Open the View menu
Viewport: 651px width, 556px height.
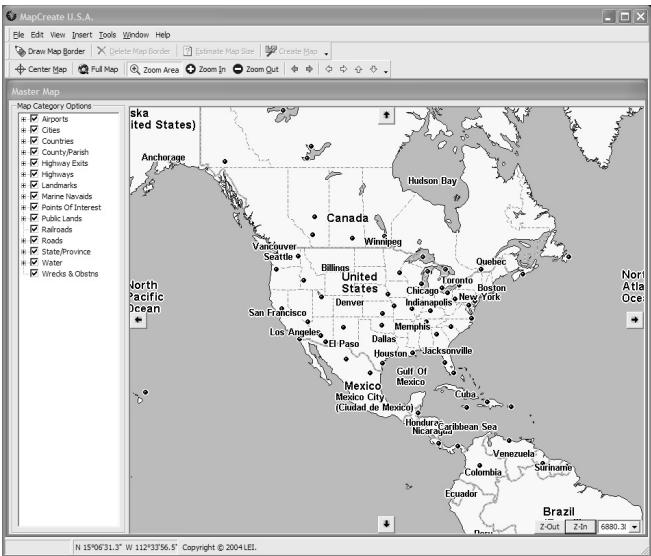point(57,35)
